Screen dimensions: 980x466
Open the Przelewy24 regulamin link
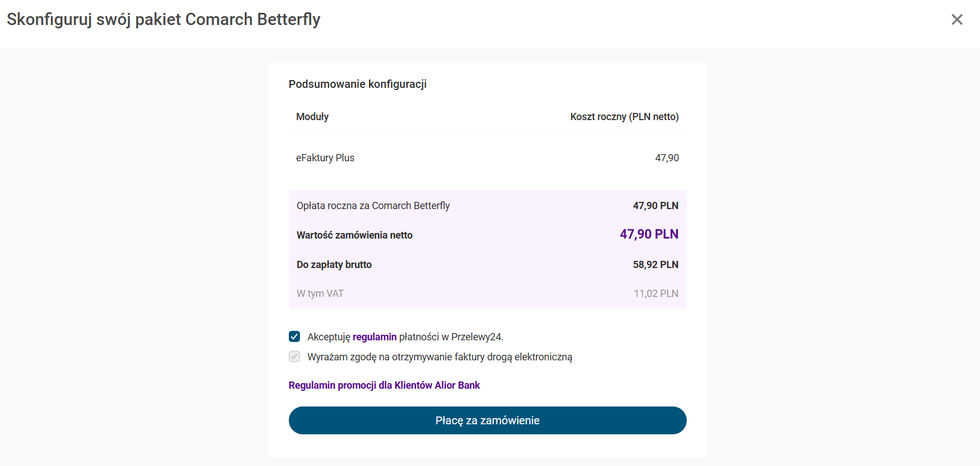(375, 337)
